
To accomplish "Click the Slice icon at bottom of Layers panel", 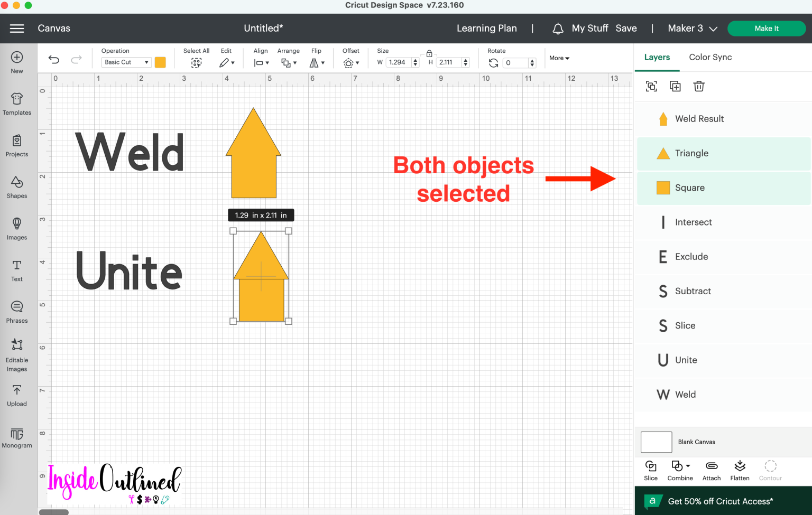I will 650,469.
